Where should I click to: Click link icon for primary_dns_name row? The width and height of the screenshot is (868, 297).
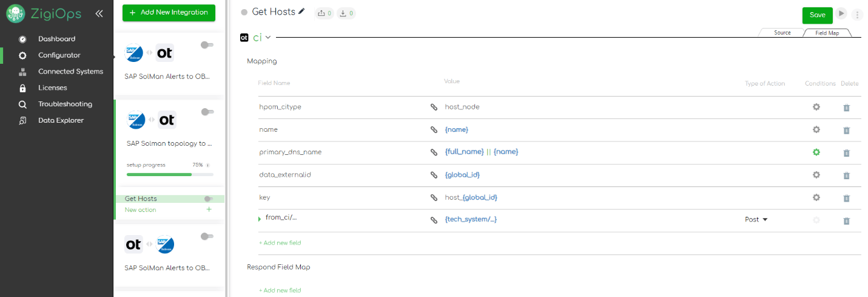point(434,152)
